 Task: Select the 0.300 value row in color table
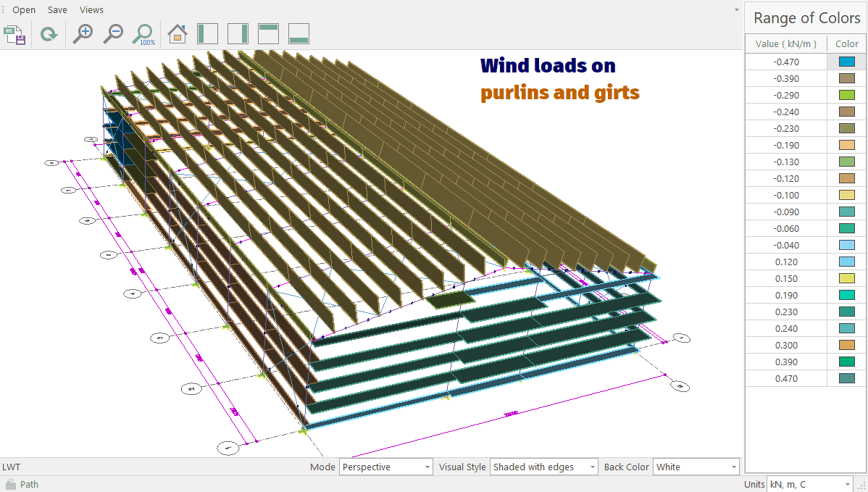786,346
